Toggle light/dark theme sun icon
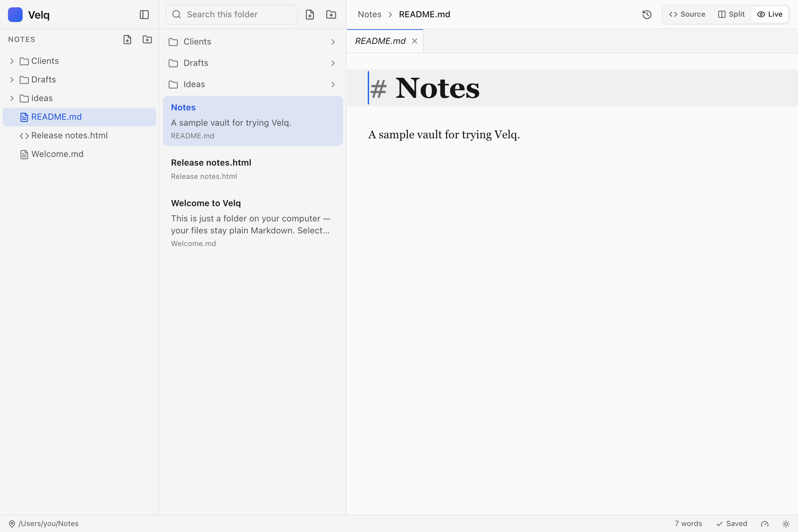 point(786,524)
